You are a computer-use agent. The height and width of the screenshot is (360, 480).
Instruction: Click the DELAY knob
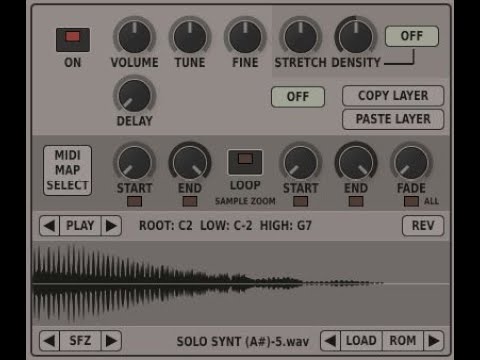pyautogui.click(x=135, y=96)
